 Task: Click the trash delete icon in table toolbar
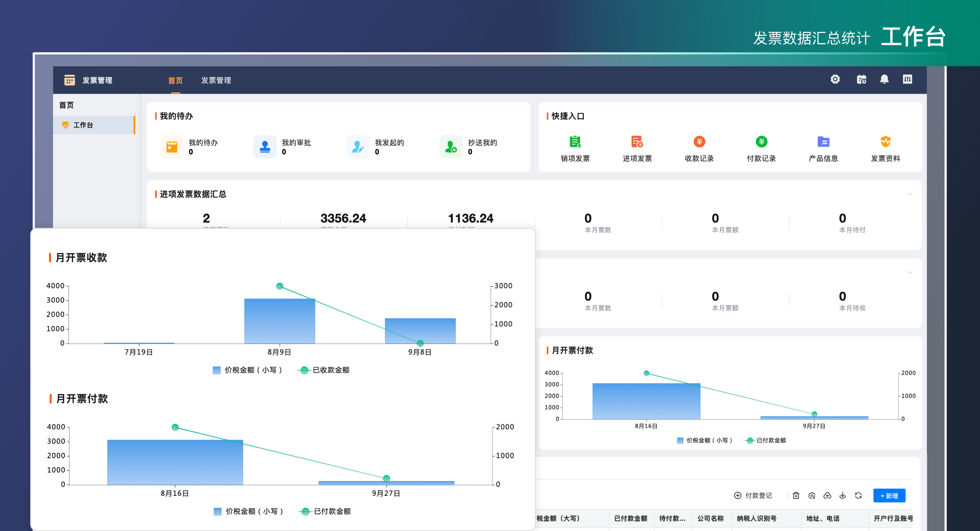[x=796, y=495]
